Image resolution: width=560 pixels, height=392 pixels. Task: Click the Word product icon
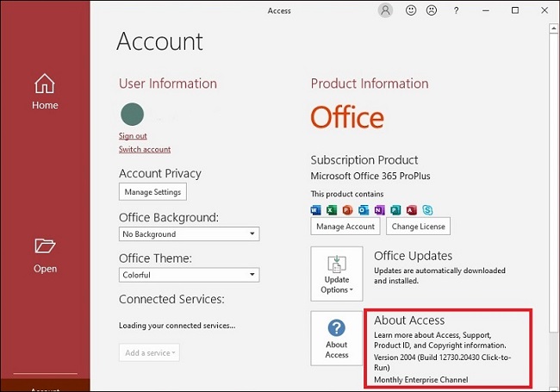click(x=315, y=210)
